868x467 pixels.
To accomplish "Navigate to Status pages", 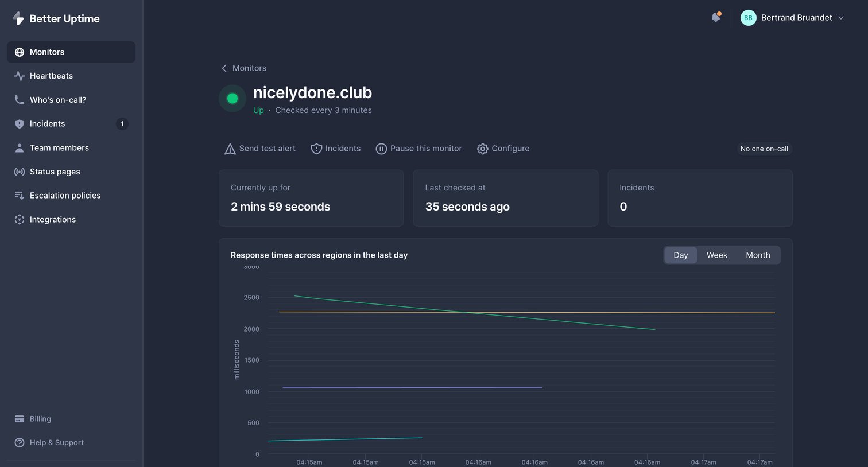I will pyautogui.click(x=71, y=172).
